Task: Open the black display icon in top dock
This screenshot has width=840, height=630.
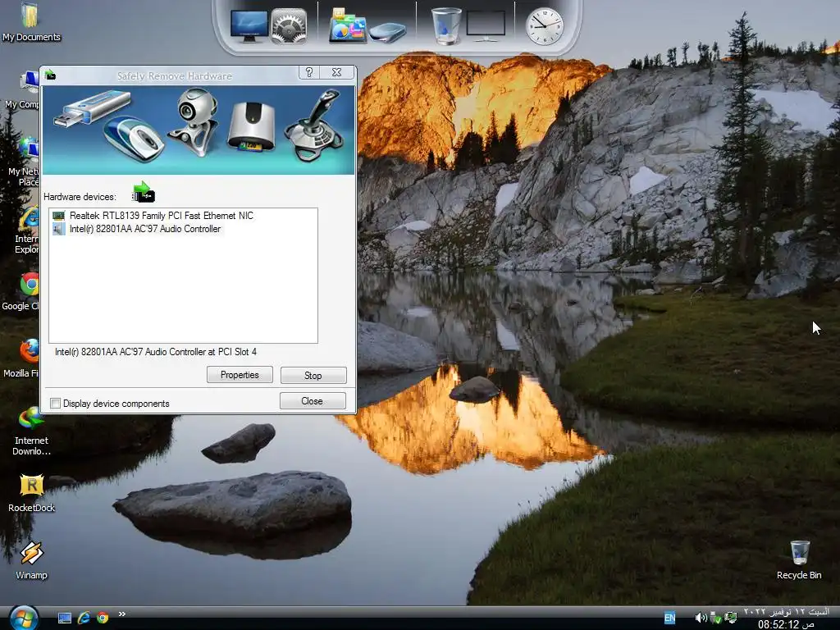Action: (x=486, y=25)
